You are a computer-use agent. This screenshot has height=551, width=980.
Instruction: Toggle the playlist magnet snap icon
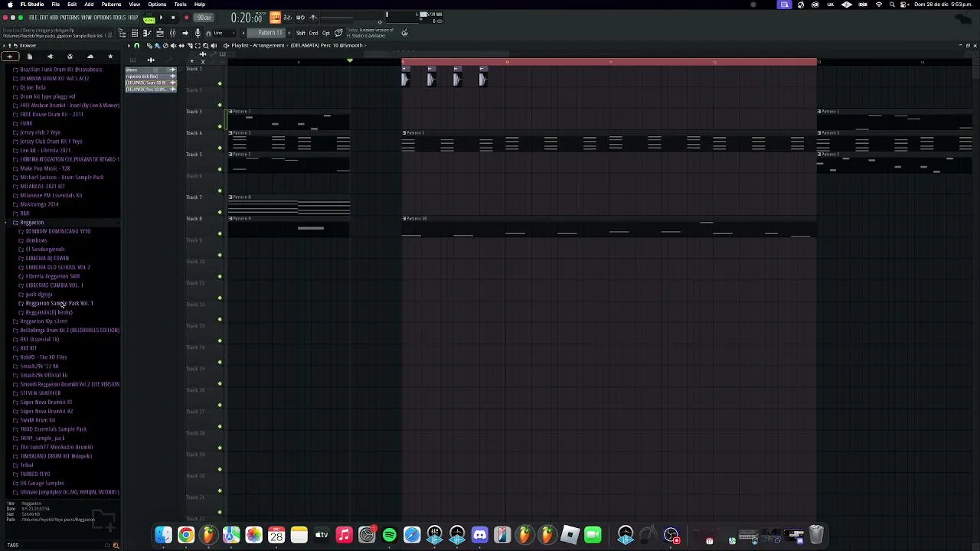[x=137, y=45]
